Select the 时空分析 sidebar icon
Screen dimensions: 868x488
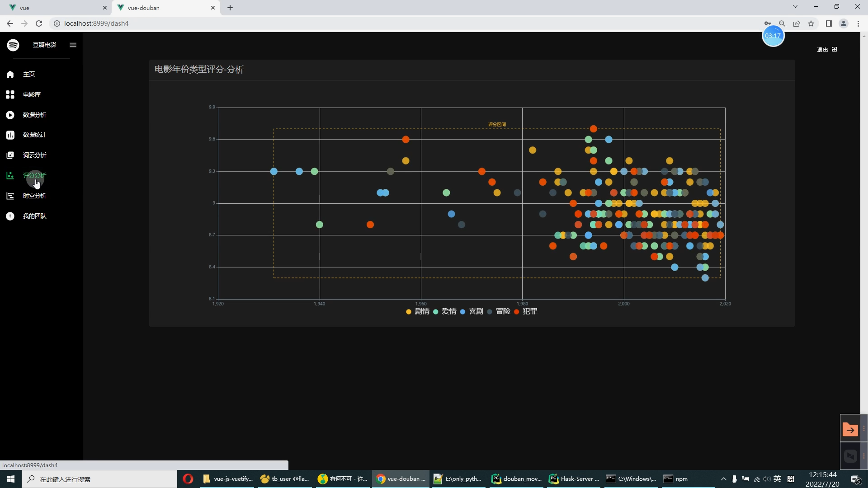10,196
